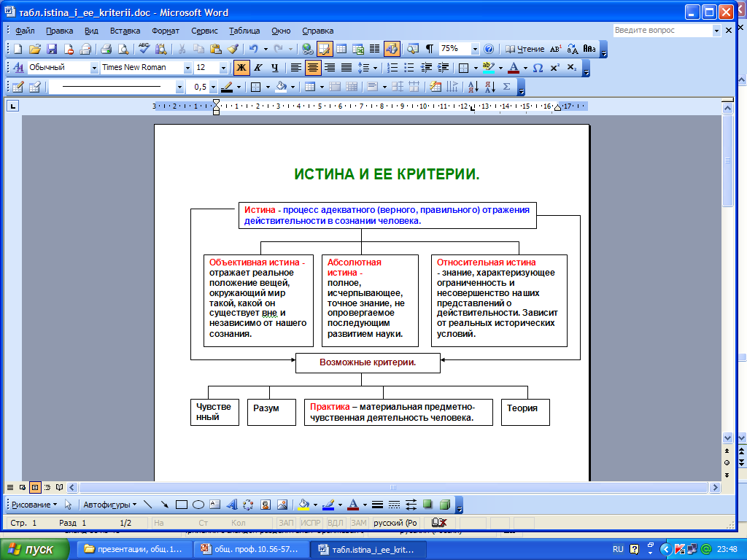Click the Columns icon
The image size is (747, 560).
tap(375, 49)
